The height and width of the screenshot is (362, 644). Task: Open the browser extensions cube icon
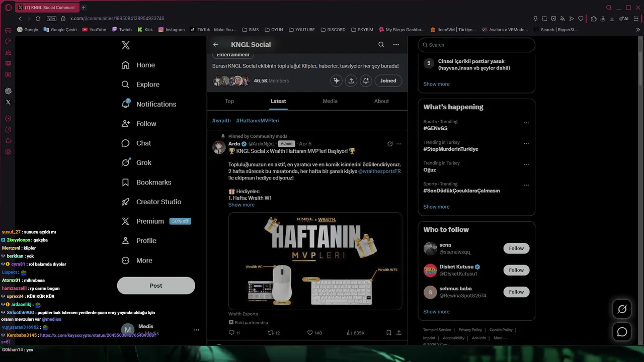coord(594,19)
